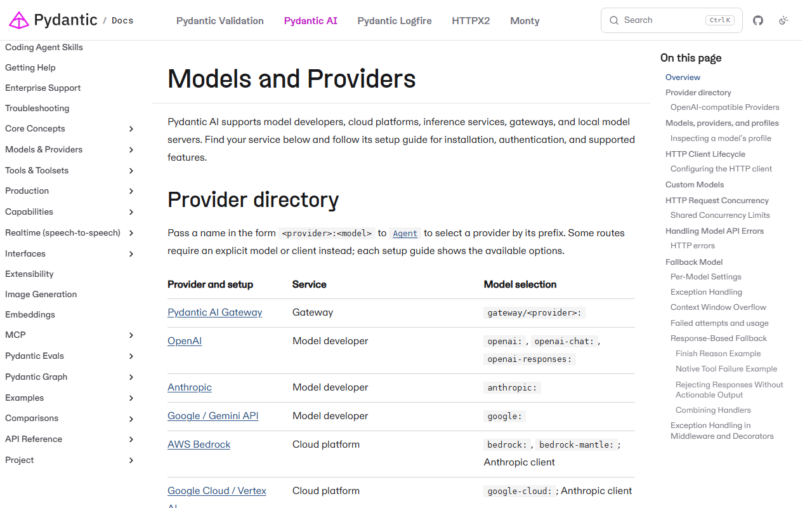Jump to Provider directory in page outline
The height and width of the screenshot is (508, 812).
[x=698, y=93]
